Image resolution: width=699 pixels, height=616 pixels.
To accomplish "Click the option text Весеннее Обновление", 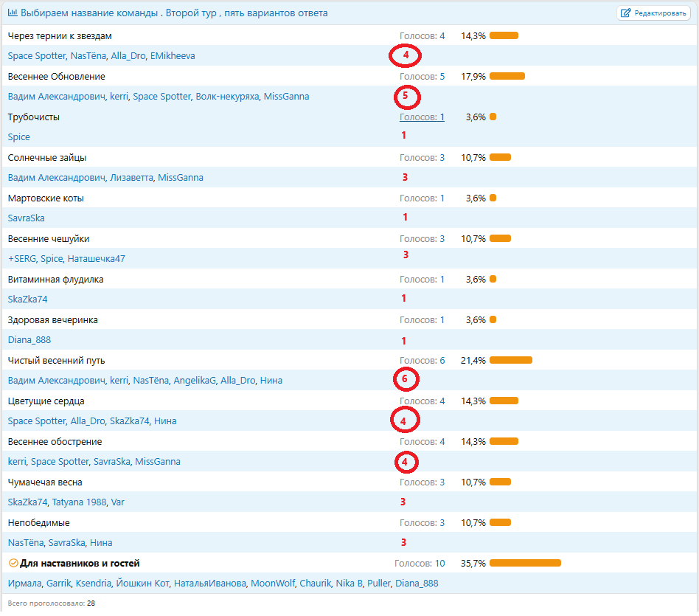I will (x=56, y=76).
